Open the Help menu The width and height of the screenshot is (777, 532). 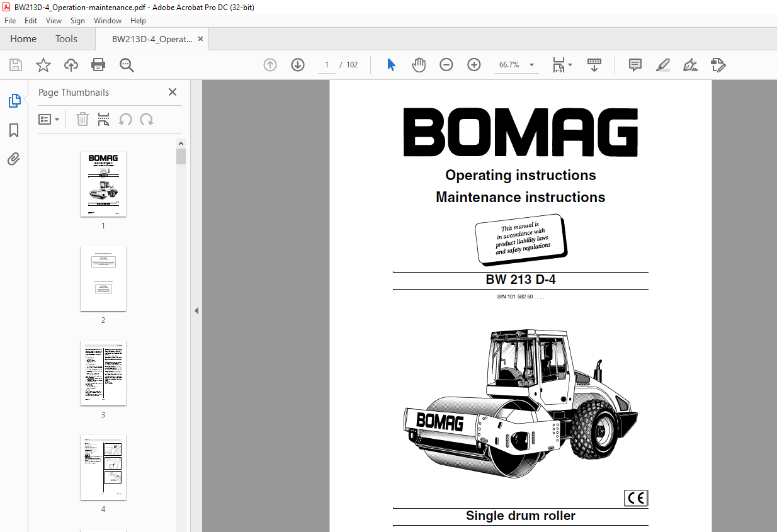point(138,21)
